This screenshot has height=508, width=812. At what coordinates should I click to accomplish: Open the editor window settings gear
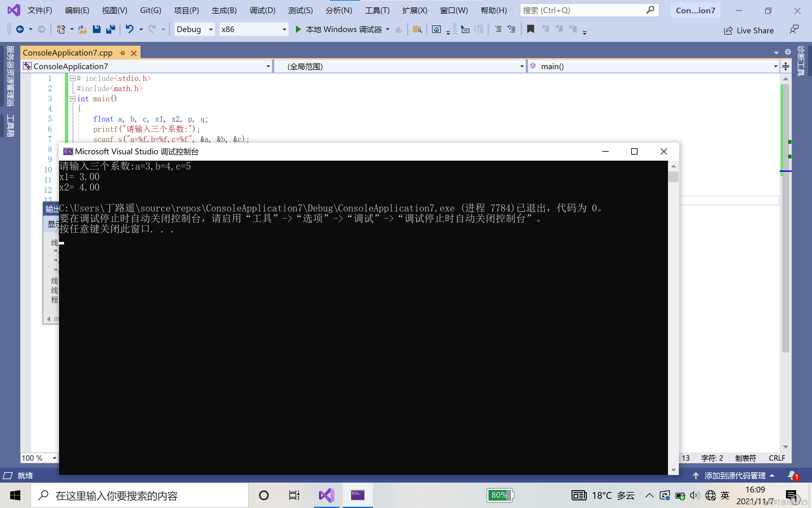(x=788, y=52)
